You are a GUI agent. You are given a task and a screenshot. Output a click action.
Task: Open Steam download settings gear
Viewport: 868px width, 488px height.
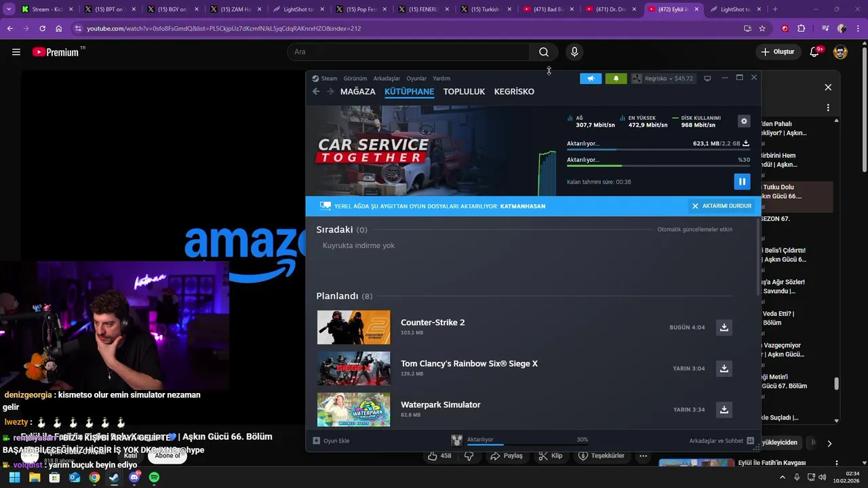(744, 121)
